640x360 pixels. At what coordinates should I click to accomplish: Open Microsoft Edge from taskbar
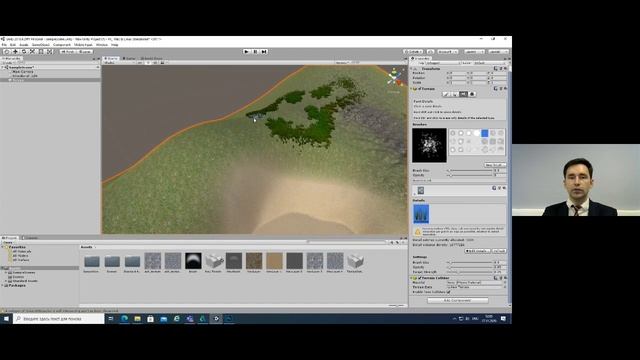[124, 319]
